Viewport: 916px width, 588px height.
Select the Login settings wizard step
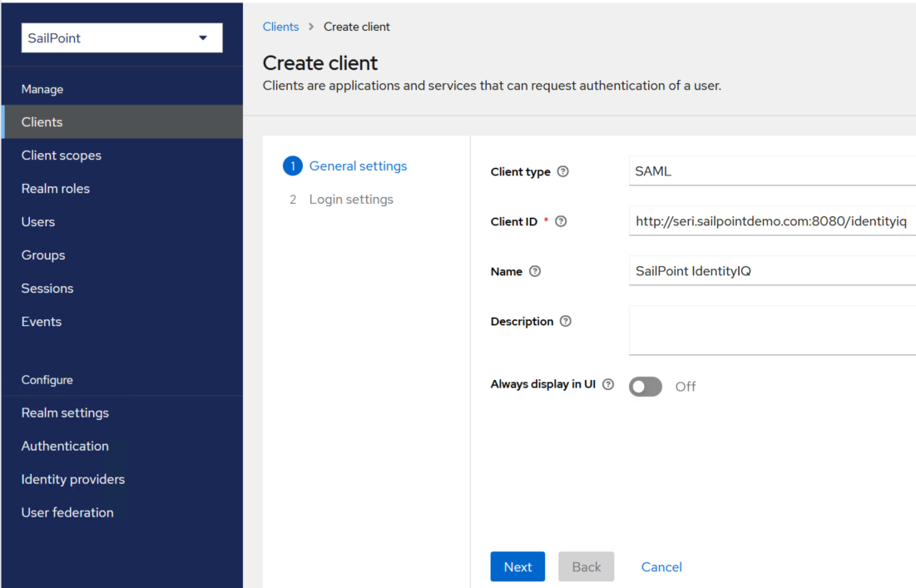351,199
